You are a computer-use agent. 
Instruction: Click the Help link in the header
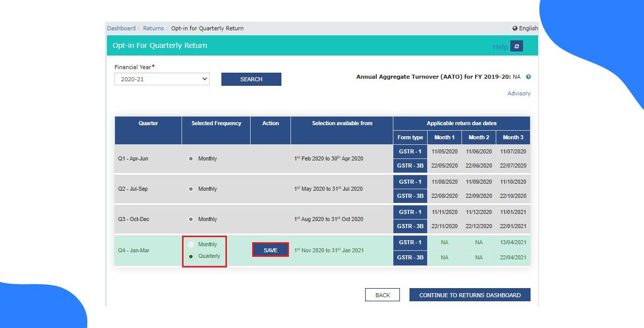500,46
